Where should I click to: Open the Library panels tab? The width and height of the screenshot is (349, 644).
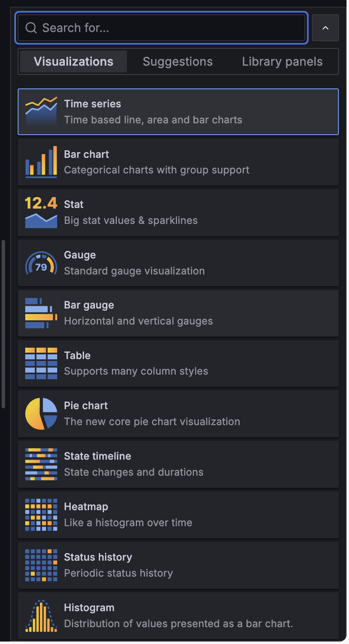pyautogui.click(x=282, y=61)
